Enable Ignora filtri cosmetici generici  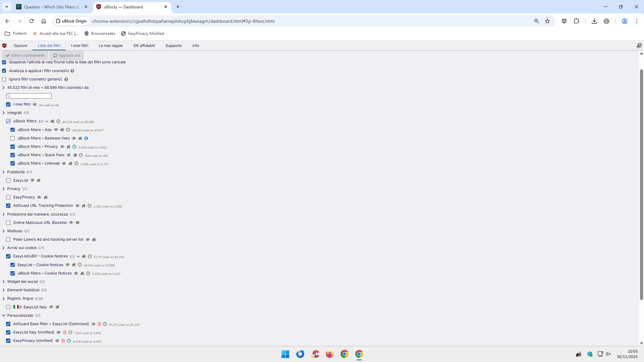(x=4, y=79)
